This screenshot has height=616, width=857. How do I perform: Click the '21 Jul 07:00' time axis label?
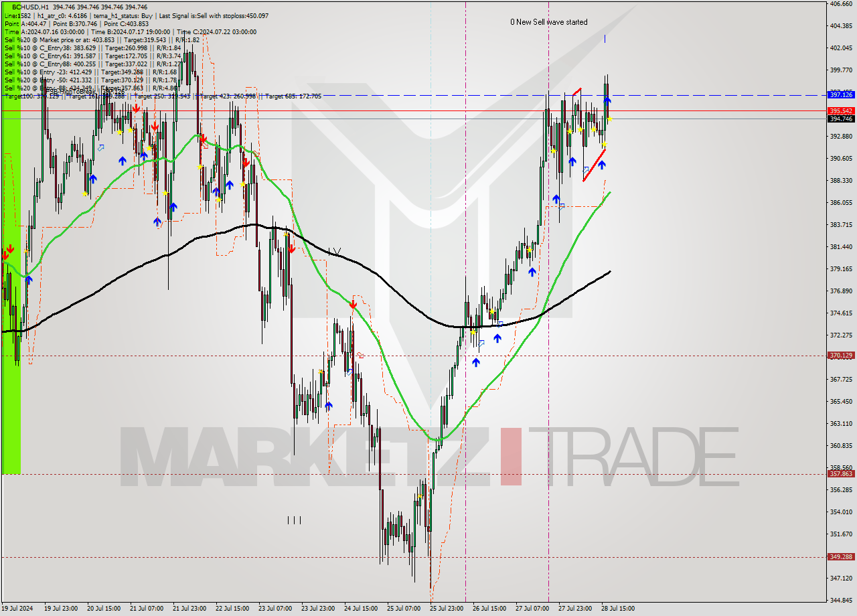click(x=147, y=609)
